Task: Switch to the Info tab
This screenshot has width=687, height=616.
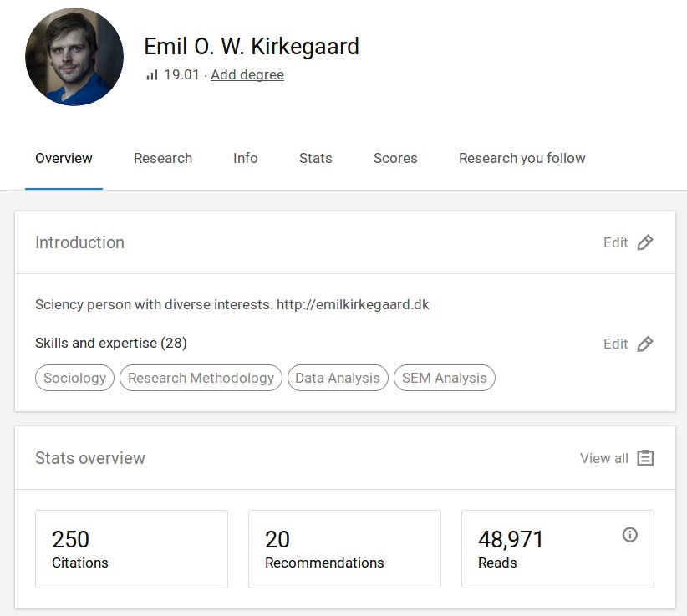Action: pyautogui.click(x=246, y=158)
